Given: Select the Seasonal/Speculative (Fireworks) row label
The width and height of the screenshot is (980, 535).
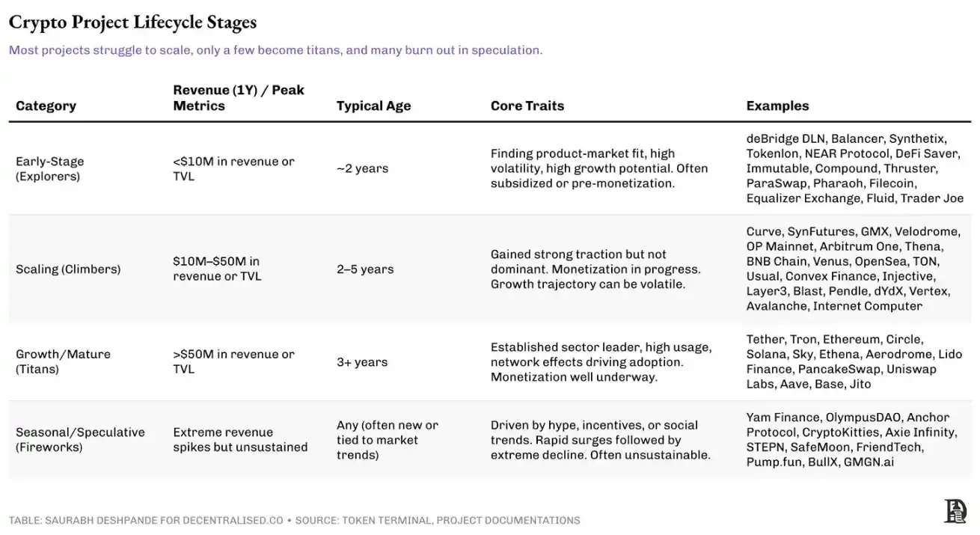Looking at the screenshot, I should click(x=80, y=439).
